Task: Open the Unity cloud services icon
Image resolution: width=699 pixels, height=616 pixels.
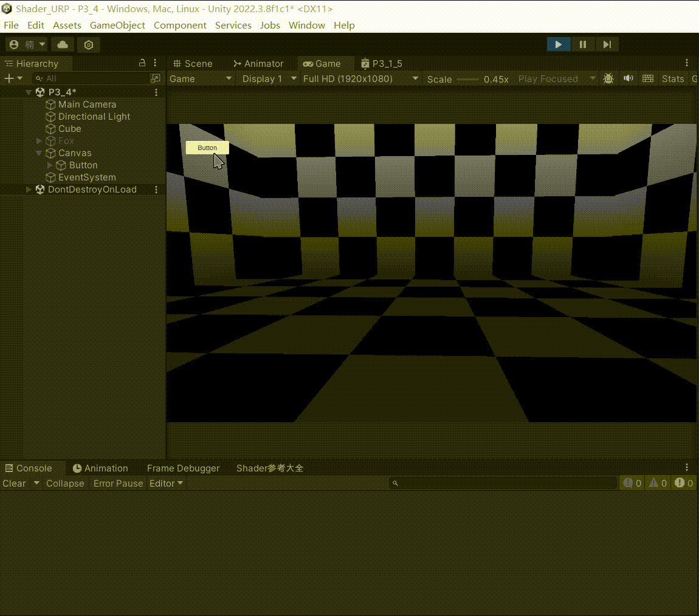Action: tap(63, 44)
